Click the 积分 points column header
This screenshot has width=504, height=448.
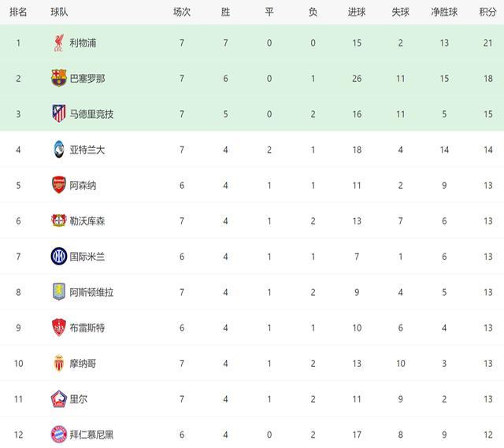[487, 12]
